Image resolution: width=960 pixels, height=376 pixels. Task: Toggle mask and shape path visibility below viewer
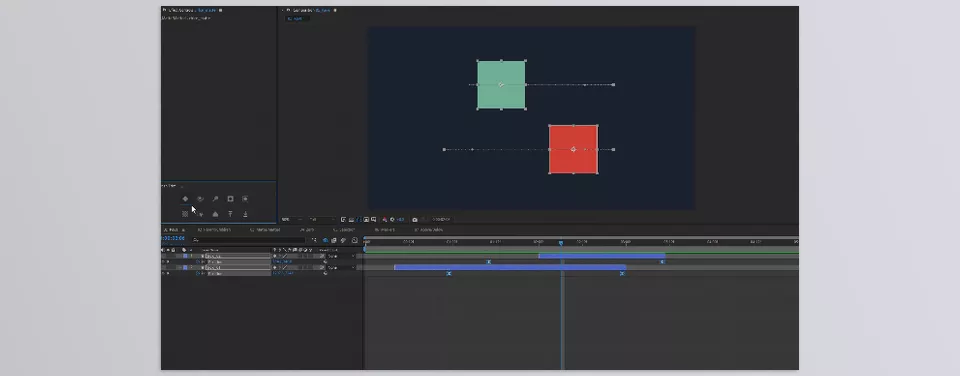pyautogui.click(x=358, y=219)
